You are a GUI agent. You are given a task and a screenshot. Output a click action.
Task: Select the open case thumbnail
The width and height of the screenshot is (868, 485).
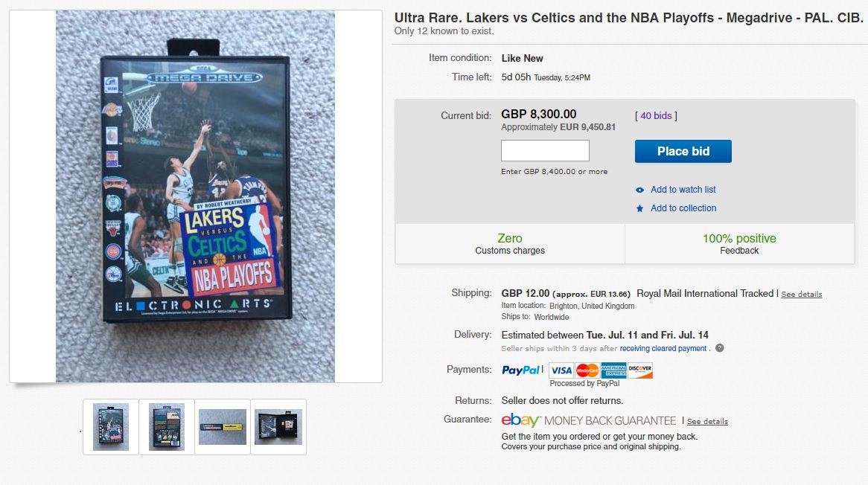point(278,427)
